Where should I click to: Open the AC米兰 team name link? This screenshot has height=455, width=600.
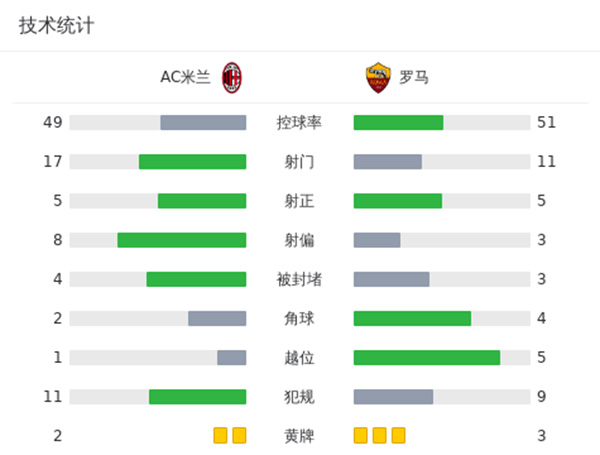point(186,77)
